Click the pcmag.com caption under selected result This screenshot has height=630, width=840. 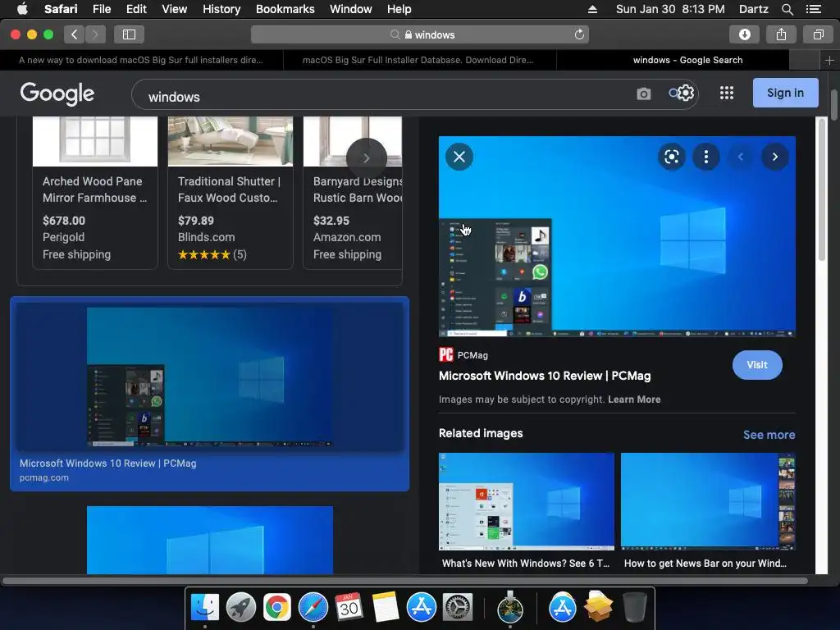[x=44, y=477]
